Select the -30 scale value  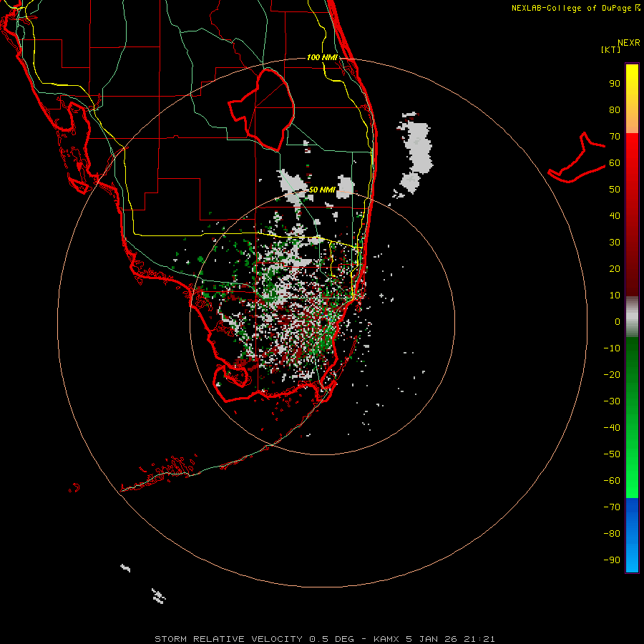point(612,401)
